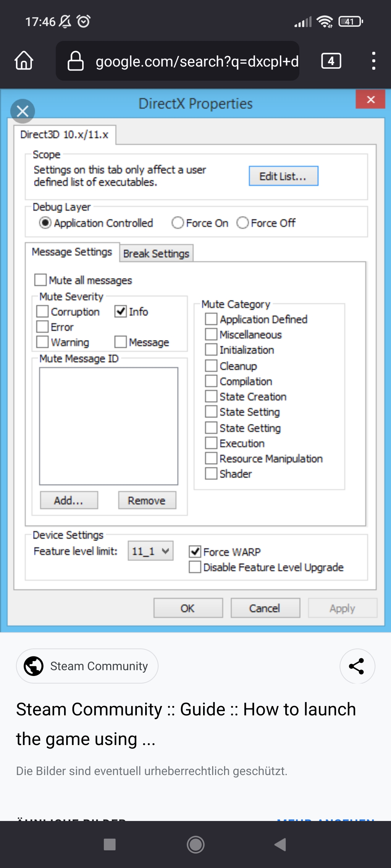391x868 pixels.
Task: Select the Force Off radio button
Action: [x=243, y=223]
